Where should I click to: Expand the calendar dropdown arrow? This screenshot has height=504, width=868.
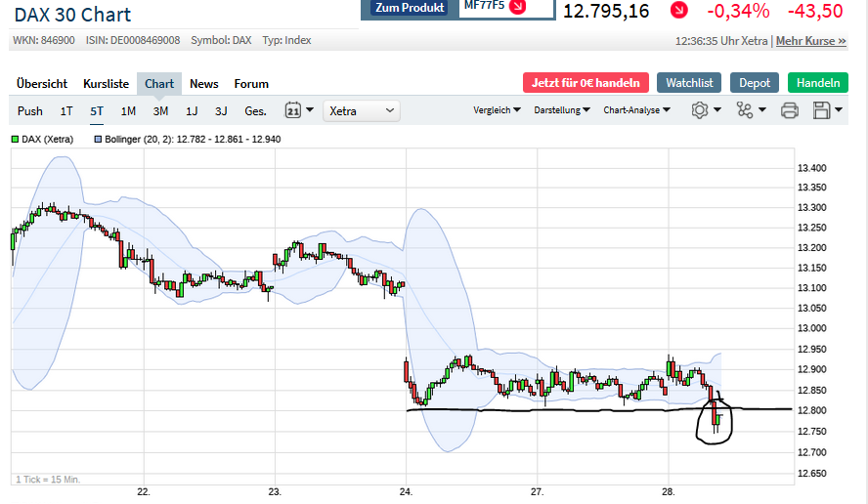[310, 109]
